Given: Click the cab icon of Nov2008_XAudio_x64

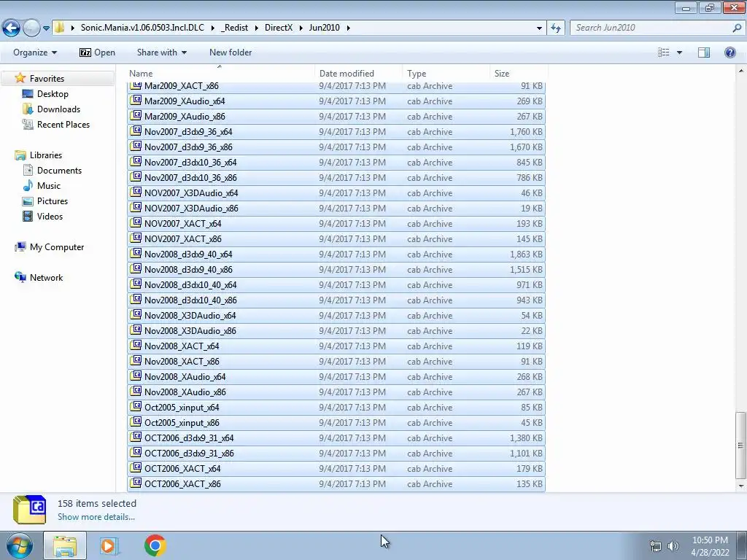Looking at the screenshot, I should (136, 376).
